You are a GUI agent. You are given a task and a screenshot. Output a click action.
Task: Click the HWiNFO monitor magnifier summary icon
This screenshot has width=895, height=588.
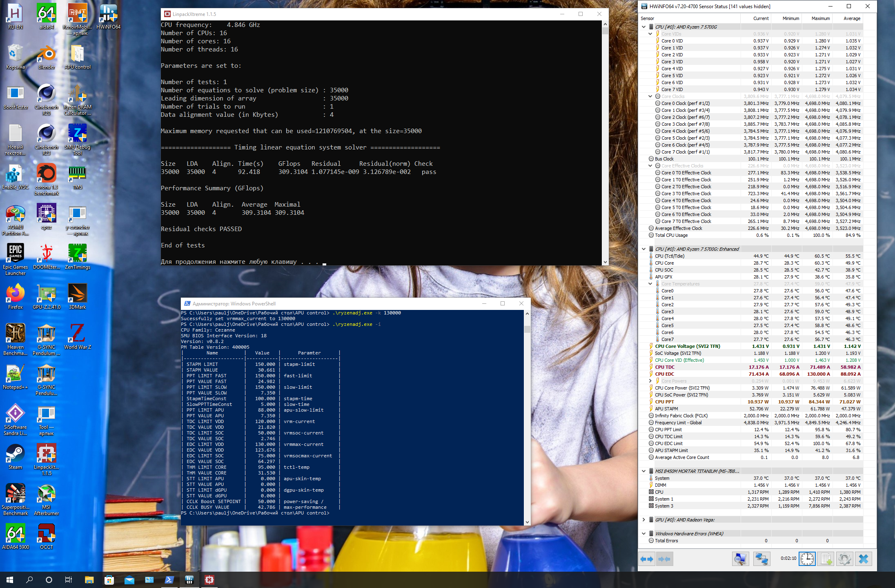pos(740,559)
